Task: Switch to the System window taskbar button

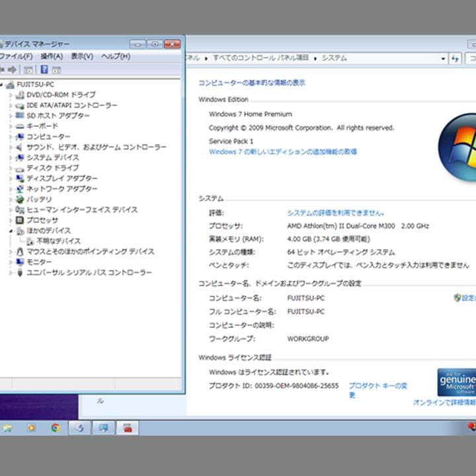Action: 103,428
